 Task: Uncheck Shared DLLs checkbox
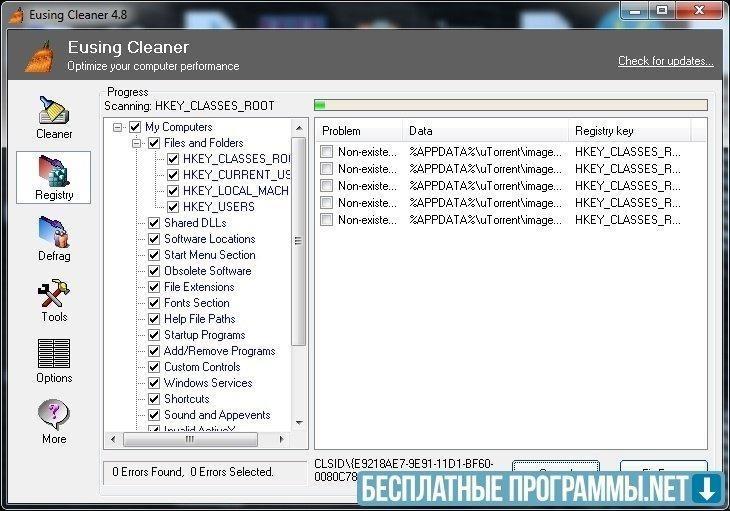(x=154, y=223)
